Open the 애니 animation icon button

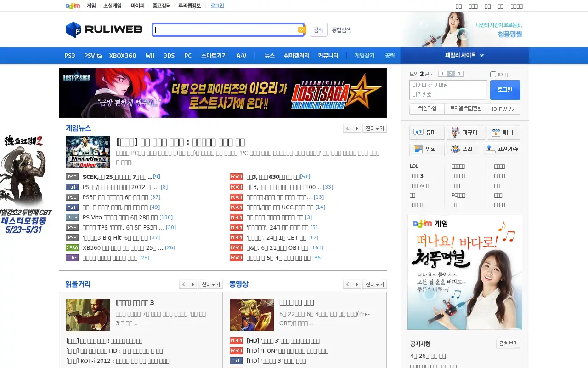[503, 132]
